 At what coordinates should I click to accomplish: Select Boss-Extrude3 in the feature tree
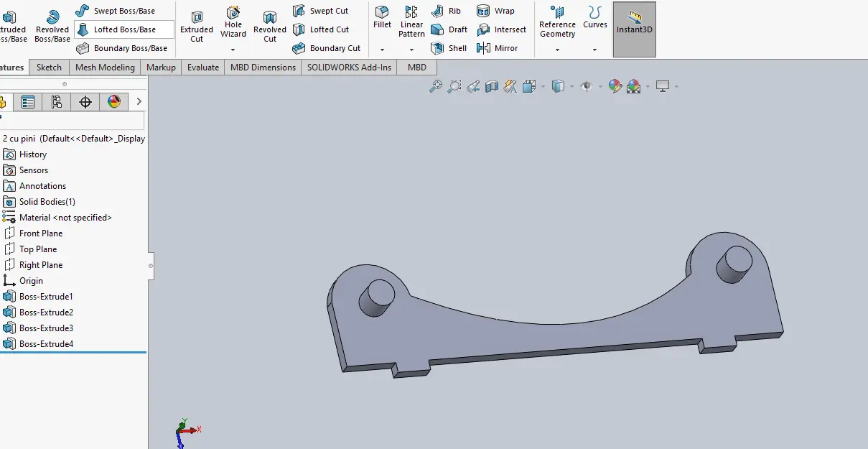(x=46, y=328)
